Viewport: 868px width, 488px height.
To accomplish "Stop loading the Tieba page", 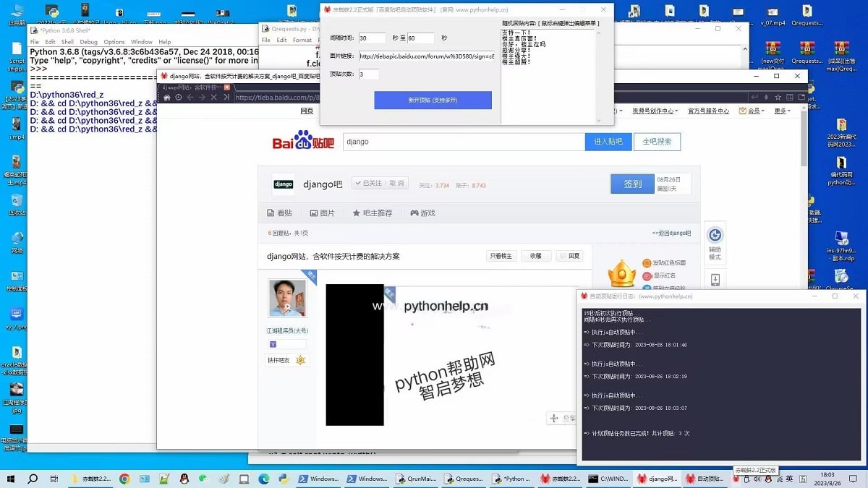I will pos(213,98).
